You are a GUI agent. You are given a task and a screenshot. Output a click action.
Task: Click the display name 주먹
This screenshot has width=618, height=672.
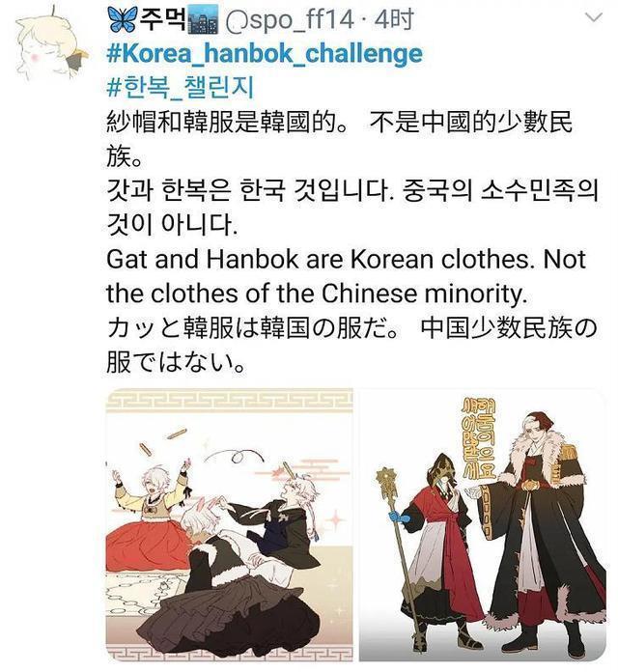[163, 19]
